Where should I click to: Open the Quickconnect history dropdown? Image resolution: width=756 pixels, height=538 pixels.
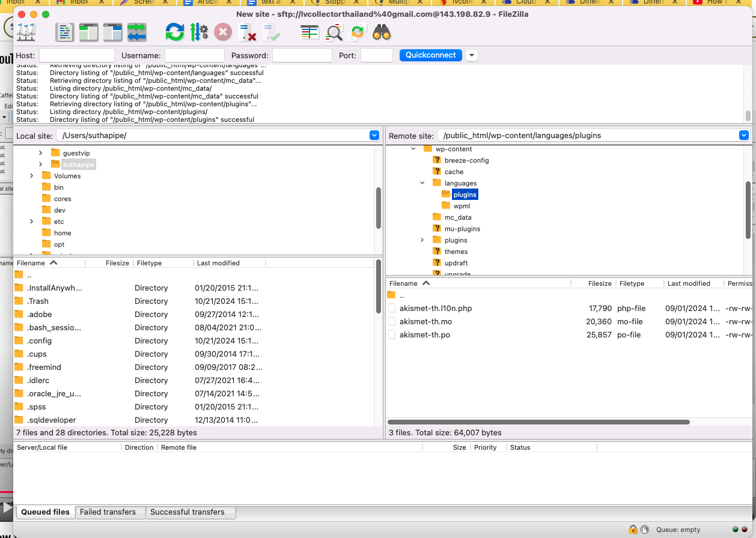pos(472,55)
